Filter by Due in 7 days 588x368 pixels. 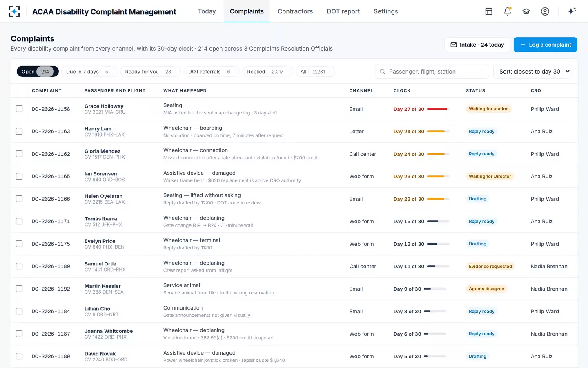89,72
